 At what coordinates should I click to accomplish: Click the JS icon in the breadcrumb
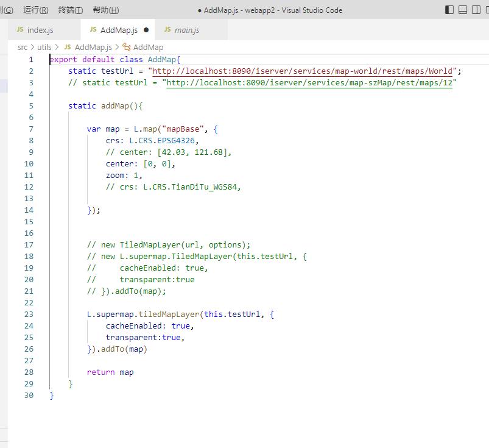coord(68,47)
